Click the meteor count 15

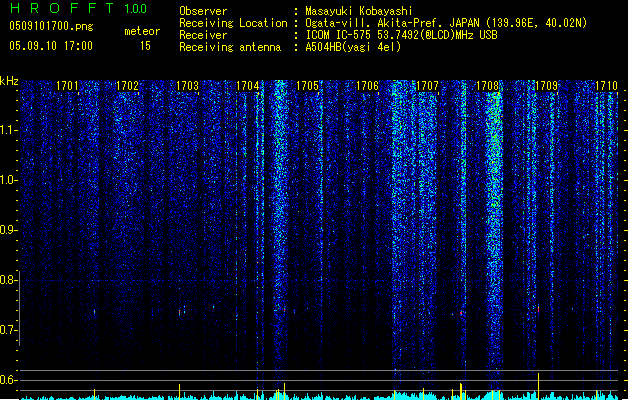(145, 46)
